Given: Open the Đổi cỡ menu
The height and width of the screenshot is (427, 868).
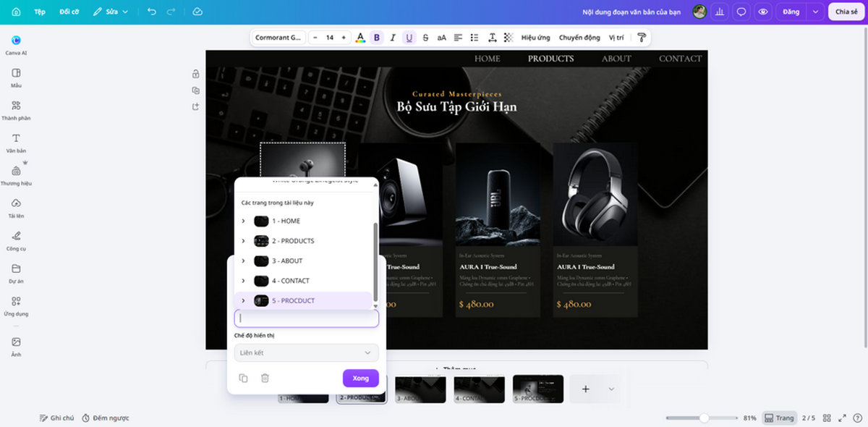Looking at the screenshot, I should click(x=69, y=12).
